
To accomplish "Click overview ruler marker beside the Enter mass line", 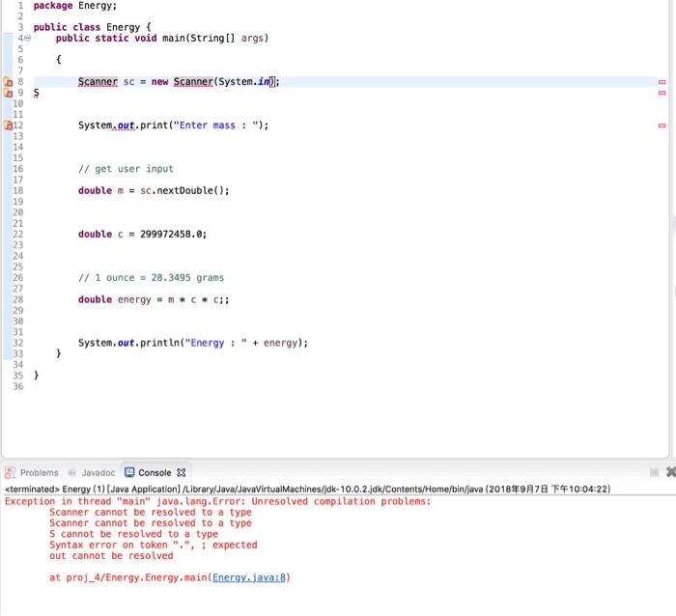I will [662, 126].
